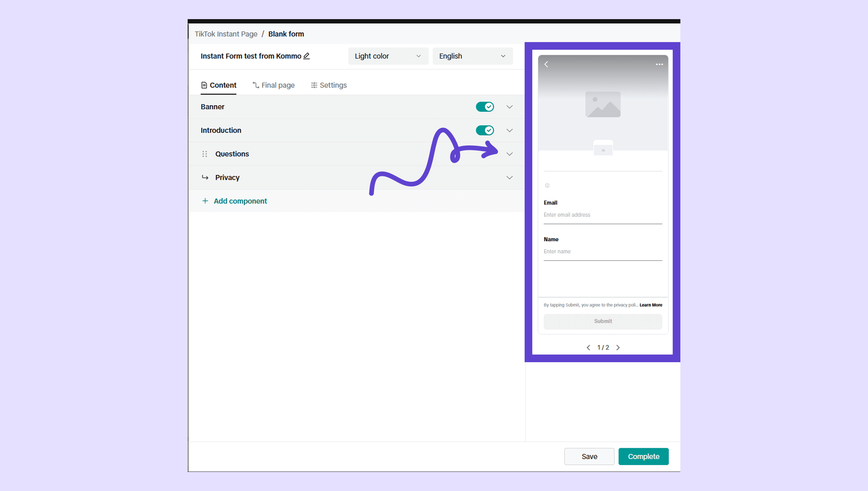Click the Save button
Viewport: 868px width, 491px height.
click(589, 457)
